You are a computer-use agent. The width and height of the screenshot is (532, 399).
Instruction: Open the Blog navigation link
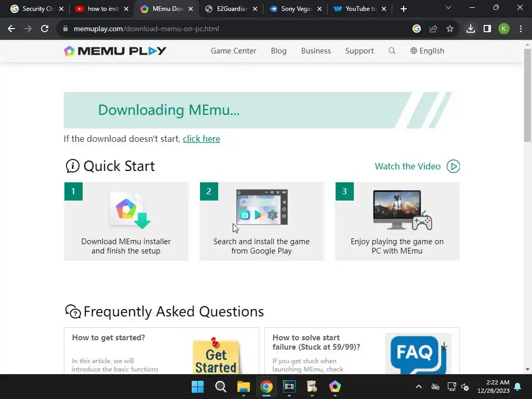[x=278, y=51]
